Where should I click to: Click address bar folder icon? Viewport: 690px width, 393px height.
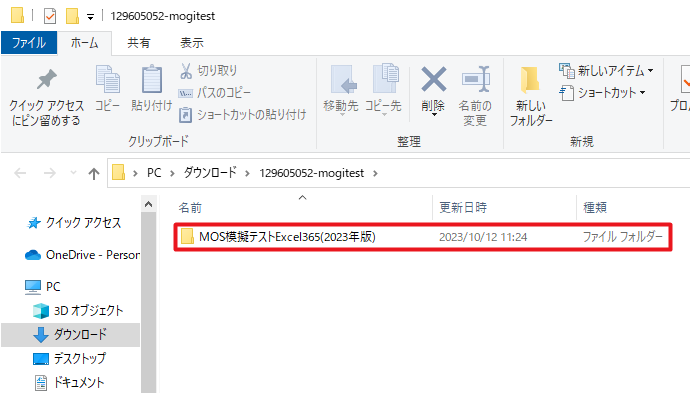coord(118,173)
